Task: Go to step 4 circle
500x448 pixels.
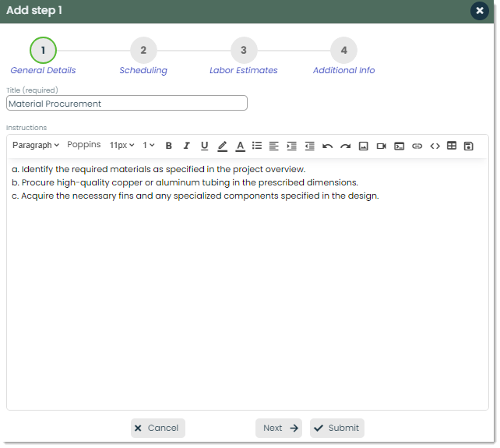Action: coord(344,50)
